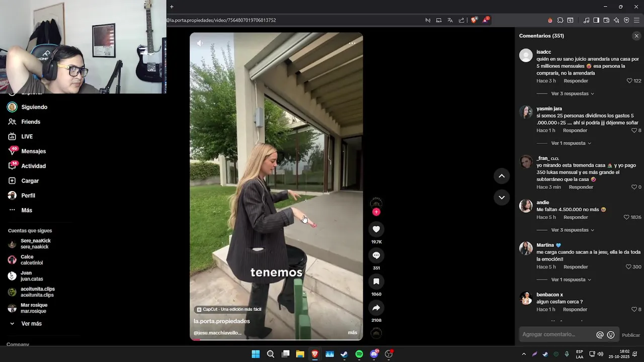This screenshot has width=644, height=362.
Task: Go to next video with down arrow
Action: pyautogui.click(x=502, y=198)
